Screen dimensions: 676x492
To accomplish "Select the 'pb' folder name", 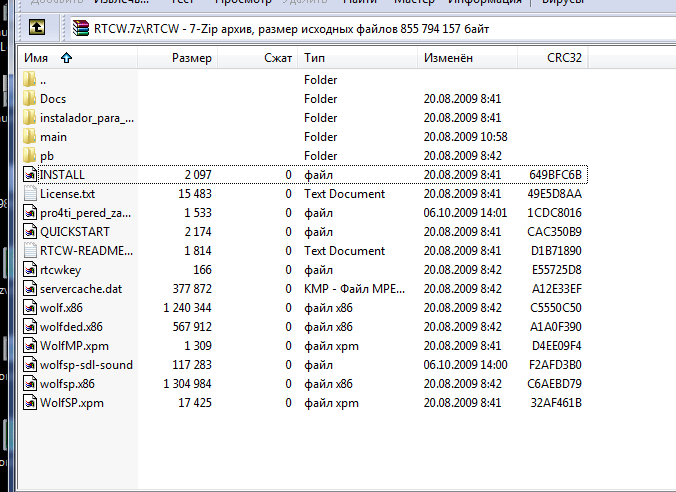I will point(47,156).
